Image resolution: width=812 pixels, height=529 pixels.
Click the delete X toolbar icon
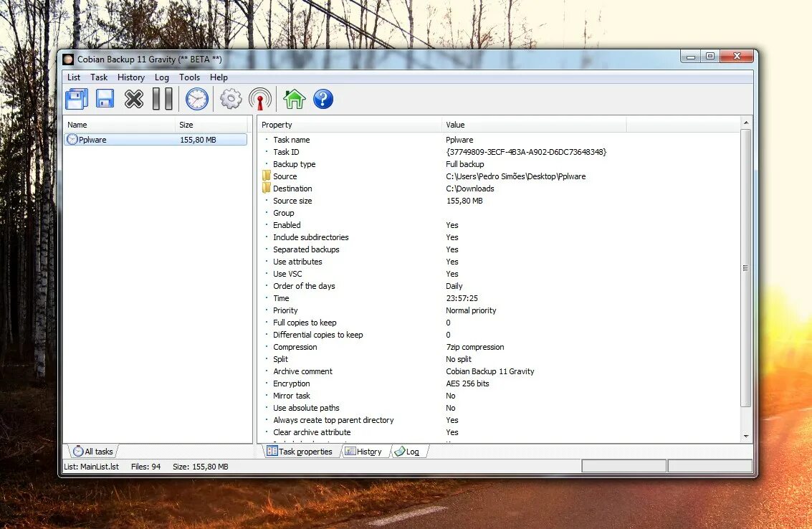pyautogui.click(x=133, y=99)
